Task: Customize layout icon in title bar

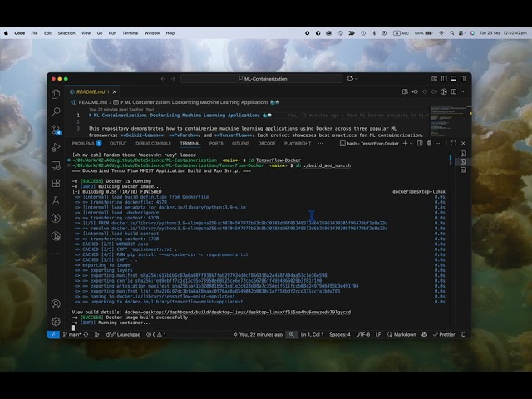Action: click(434, 79)
